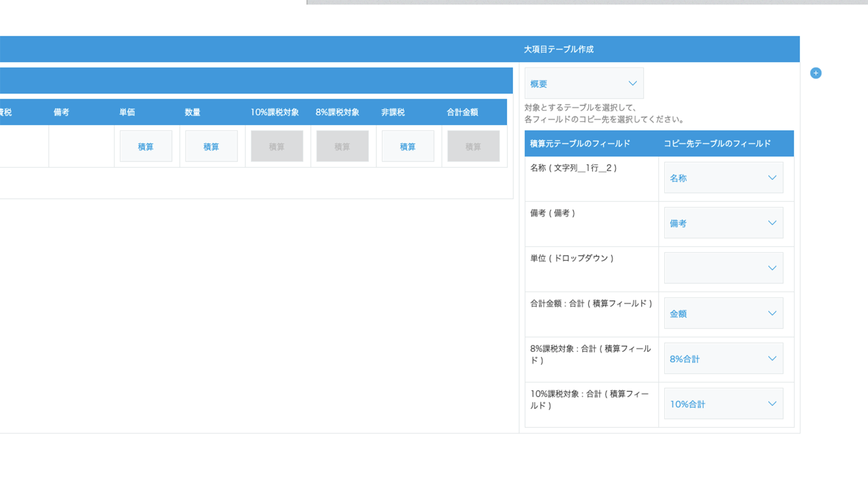Click the 大項目テーブル作成 header
The width and height of the screenshot is (868, 488).
559,49
